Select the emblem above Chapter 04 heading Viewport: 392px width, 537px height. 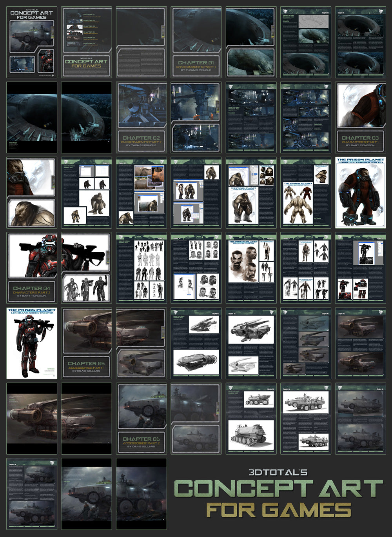121,237
